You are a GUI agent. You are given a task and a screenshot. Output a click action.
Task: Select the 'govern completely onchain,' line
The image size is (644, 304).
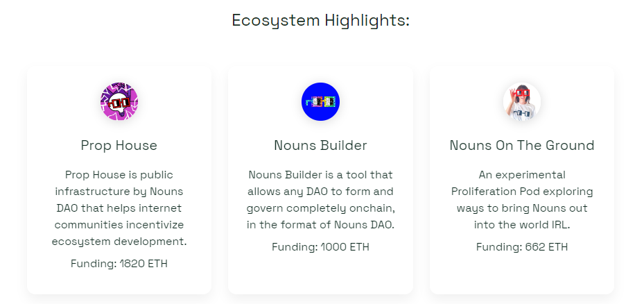321,208
